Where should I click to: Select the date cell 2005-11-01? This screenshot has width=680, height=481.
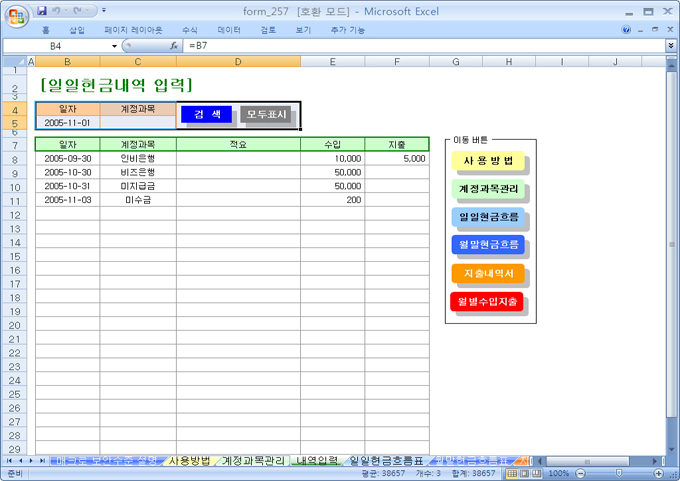coord(67,123)
